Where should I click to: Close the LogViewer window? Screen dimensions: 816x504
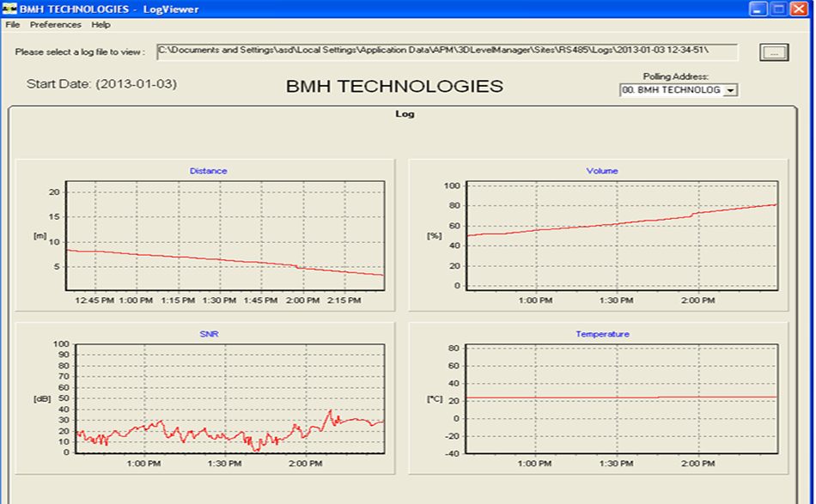[798, 9]
